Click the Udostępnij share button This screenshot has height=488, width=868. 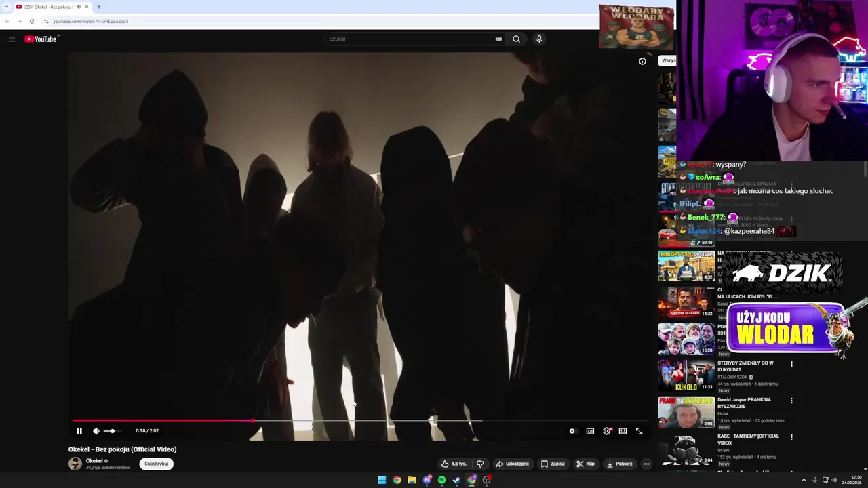tap(513, 464)
